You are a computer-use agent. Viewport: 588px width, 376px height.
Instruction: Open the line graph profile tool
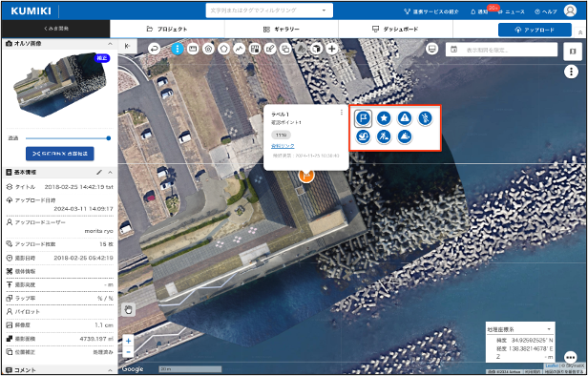[240, 49]
